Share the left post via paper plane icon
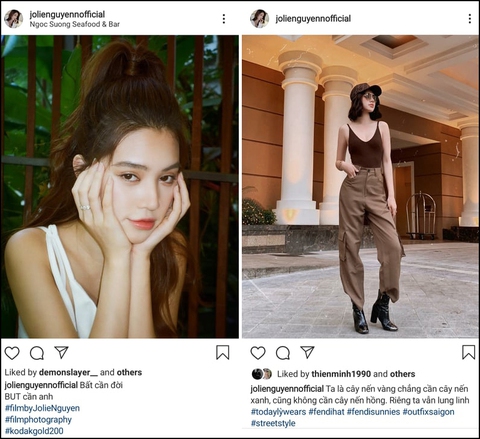 tap(61, 352)
